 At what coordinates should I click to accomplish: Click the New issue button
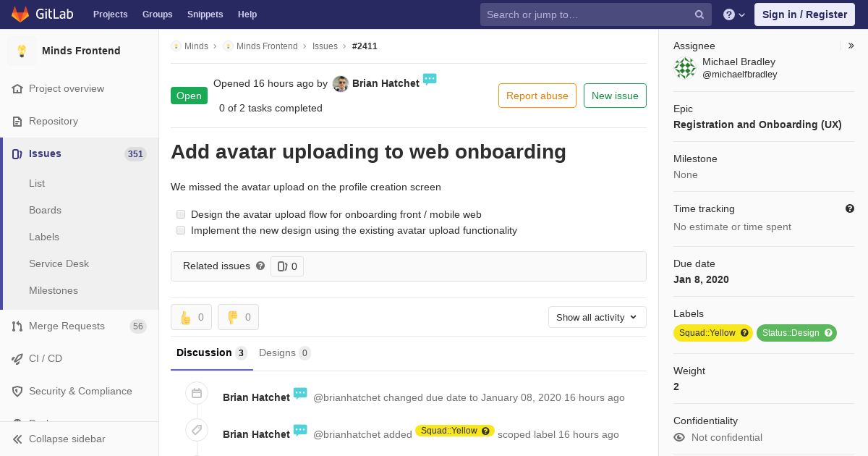[x=615, y=96]
